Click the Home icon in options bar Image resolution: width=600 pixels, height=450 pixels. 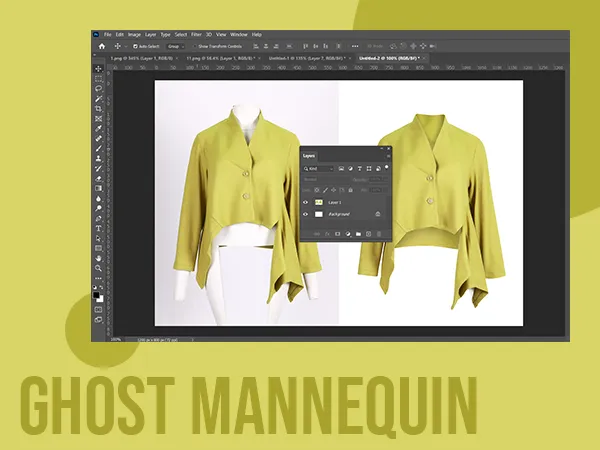pyautogui.click(x=102, y=46)
